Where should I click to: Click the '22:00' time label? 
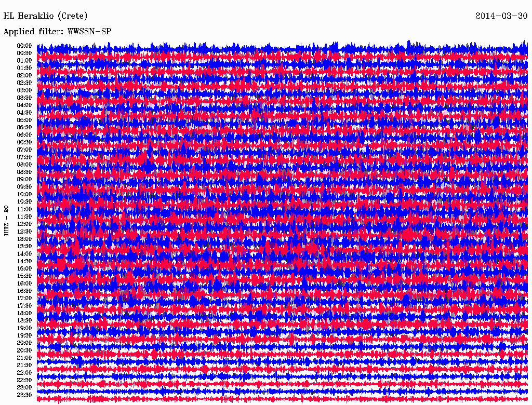pos(24,372)
